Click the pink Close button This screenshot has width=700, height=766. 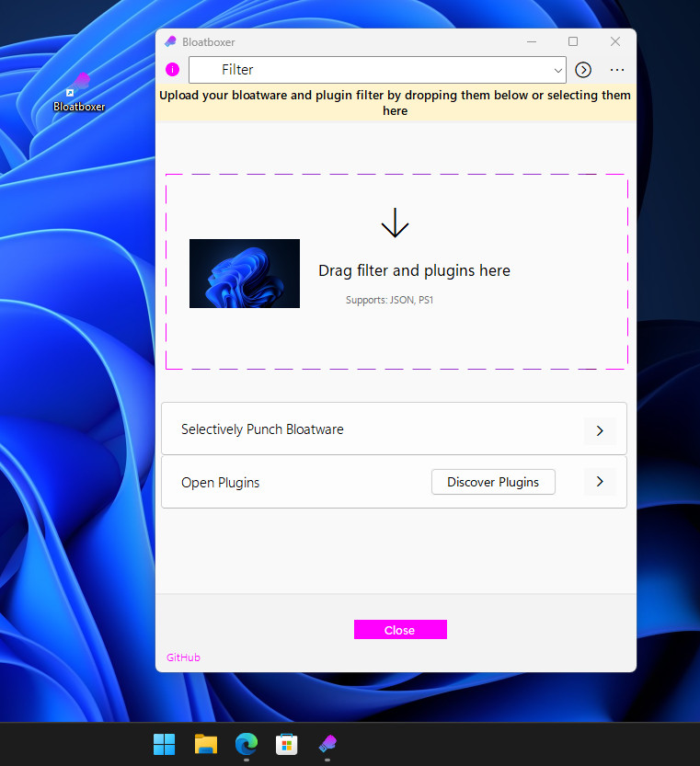400,630
